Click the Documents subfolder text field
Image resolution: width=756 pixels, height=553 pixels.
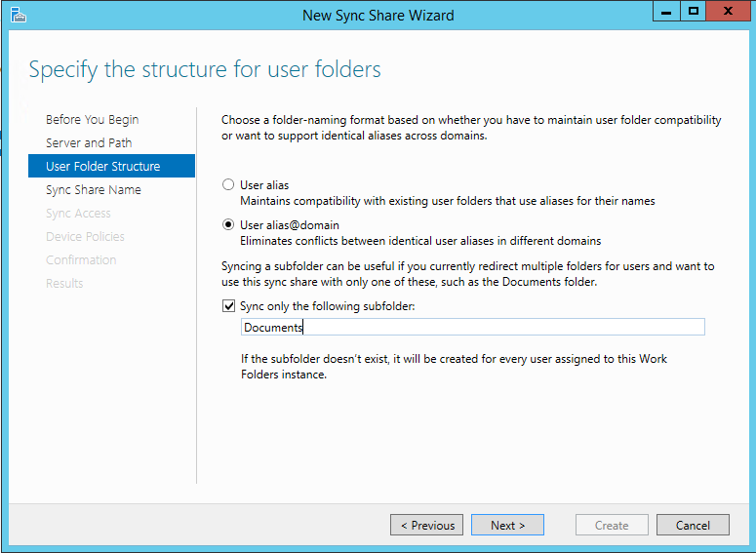[x=472, y=328]
